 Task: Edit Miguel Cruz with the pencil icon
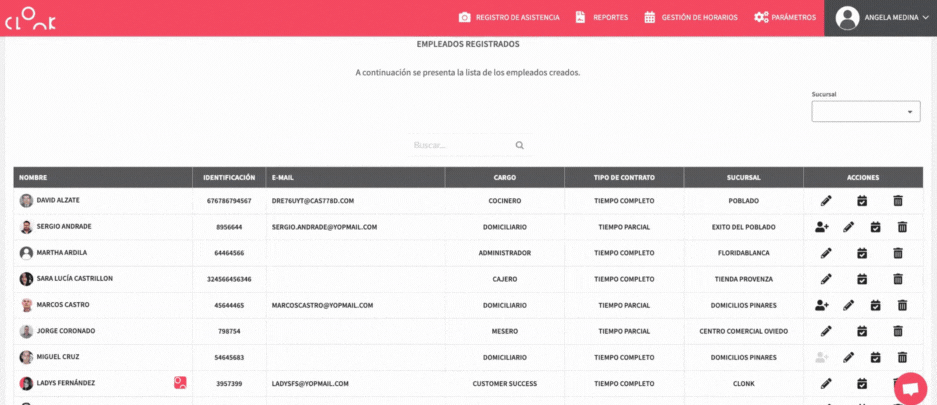point(848,357)
